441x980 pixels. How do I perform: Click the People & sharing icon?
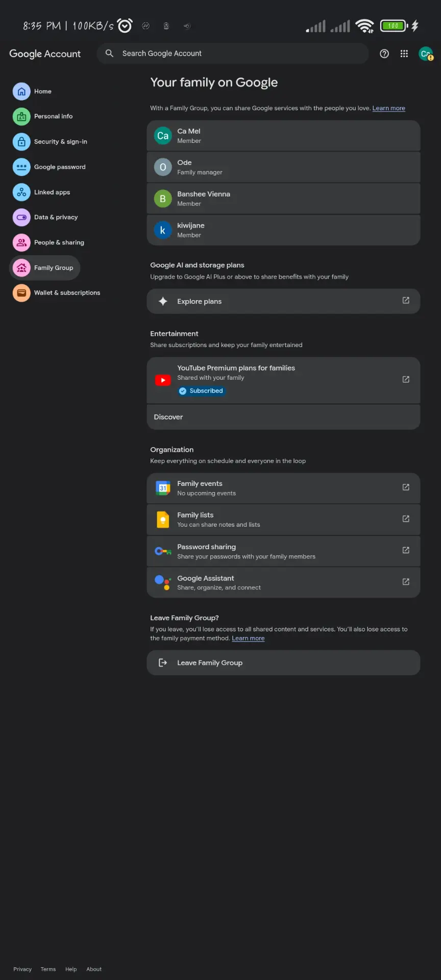[21, 242]
